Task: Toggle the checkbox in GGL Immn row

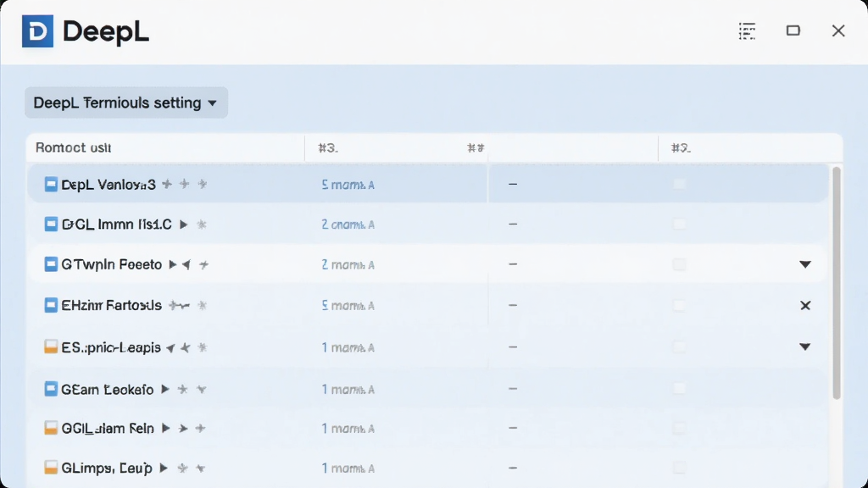Action: click(679, 224)
